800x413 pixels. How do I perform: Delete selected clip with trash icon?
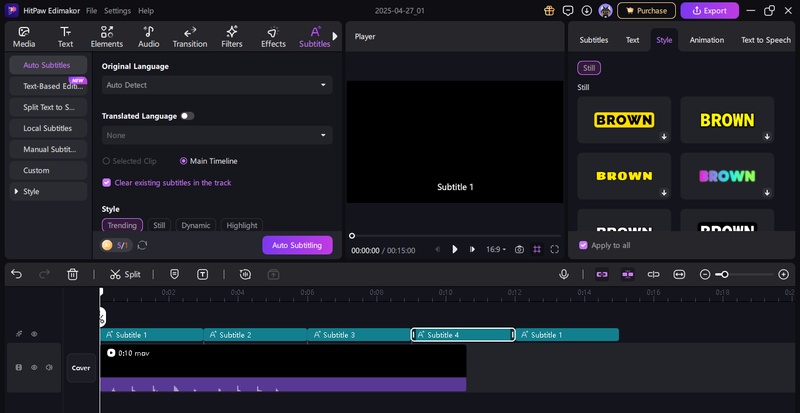[73, 274]
